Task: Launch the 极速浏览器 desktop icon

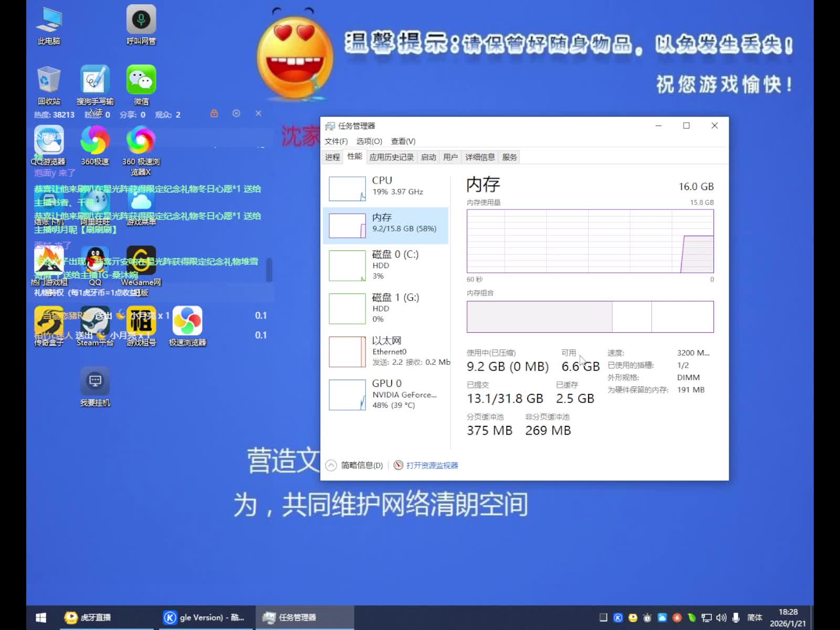Action: click(x=187, y=322)
